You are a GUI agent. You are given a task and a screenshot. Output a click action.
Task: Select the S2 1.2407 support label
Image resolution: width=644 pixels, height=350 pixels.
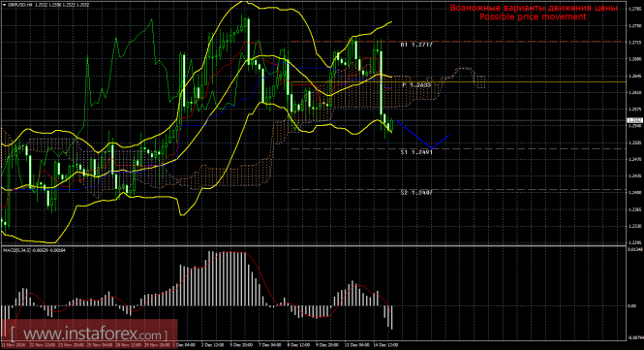pyautogui.click(x=416, y=193)
